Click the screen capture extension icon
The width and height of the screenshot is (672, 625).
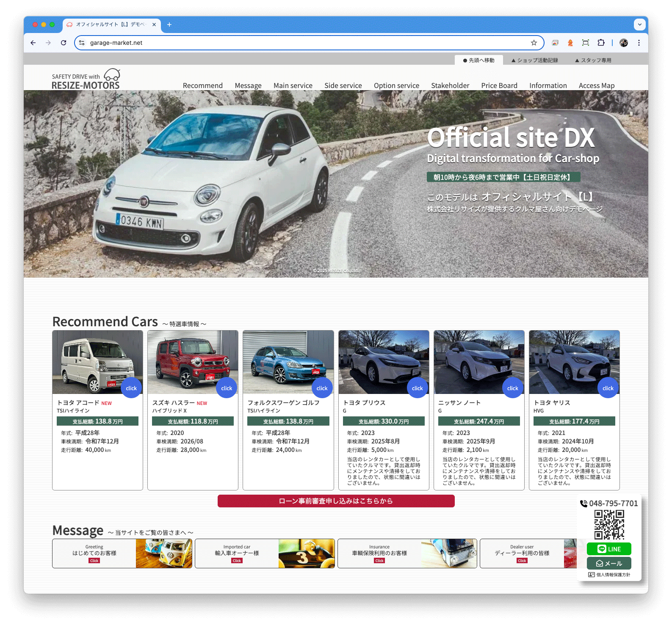pos(586,43)
